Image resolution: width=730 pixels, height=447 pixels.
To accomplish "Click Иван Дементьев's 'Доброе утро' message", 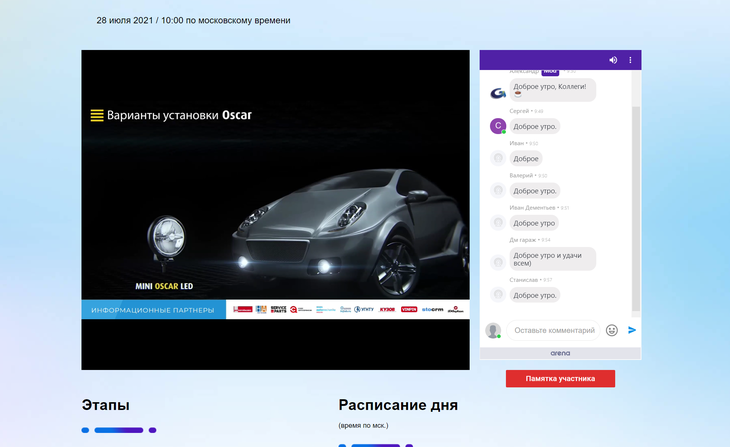I will (x=534, y=223).
